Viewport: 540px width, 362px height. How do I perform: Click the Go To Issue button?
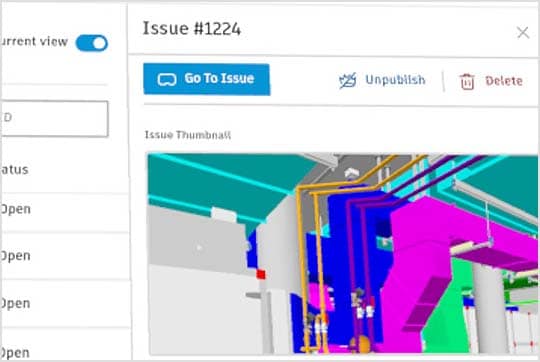207,79
